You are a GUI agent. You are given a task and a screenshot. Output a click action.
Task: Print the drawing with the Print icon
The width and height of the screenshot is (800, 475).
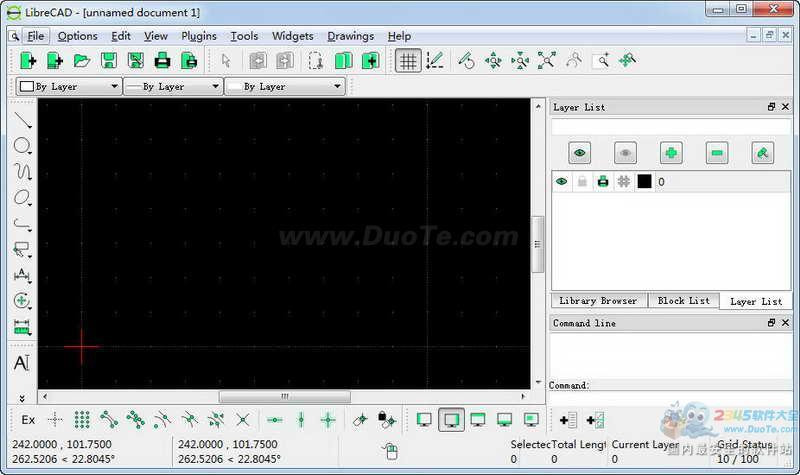(x=162, y=61)
